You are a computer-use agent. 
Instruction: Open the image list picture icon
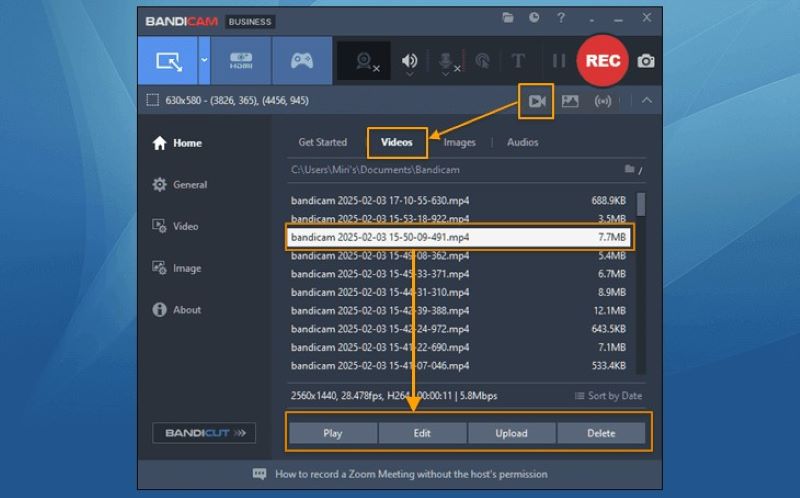[x=570, y=101]
